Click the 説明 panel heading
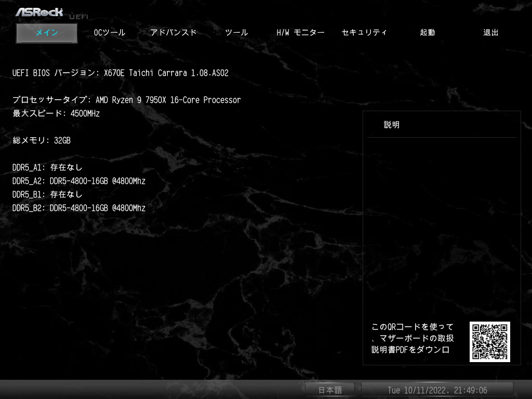 [392, 125]
